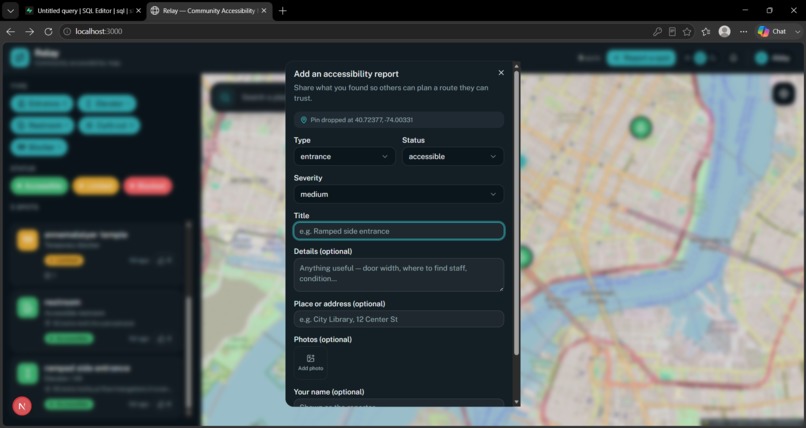Open the Copilot Chat button
Screen dimensions: 806x428
point(773,32)
